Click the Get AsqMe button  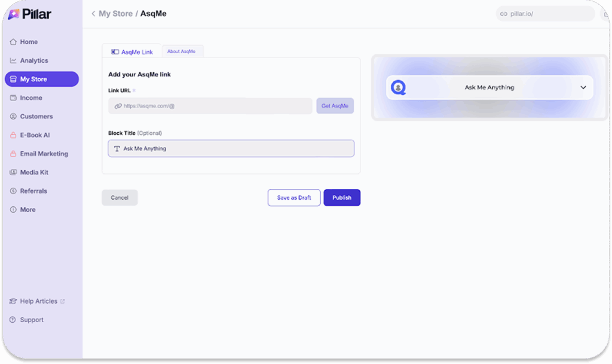point(335,106)
